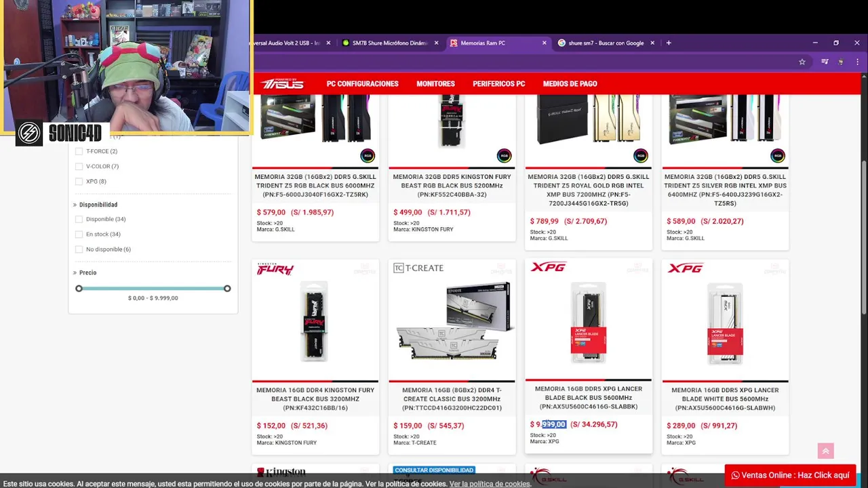868x488 pixels.
Task: Check the XPG (8) brand filter
Action: (x=79, y=181)
